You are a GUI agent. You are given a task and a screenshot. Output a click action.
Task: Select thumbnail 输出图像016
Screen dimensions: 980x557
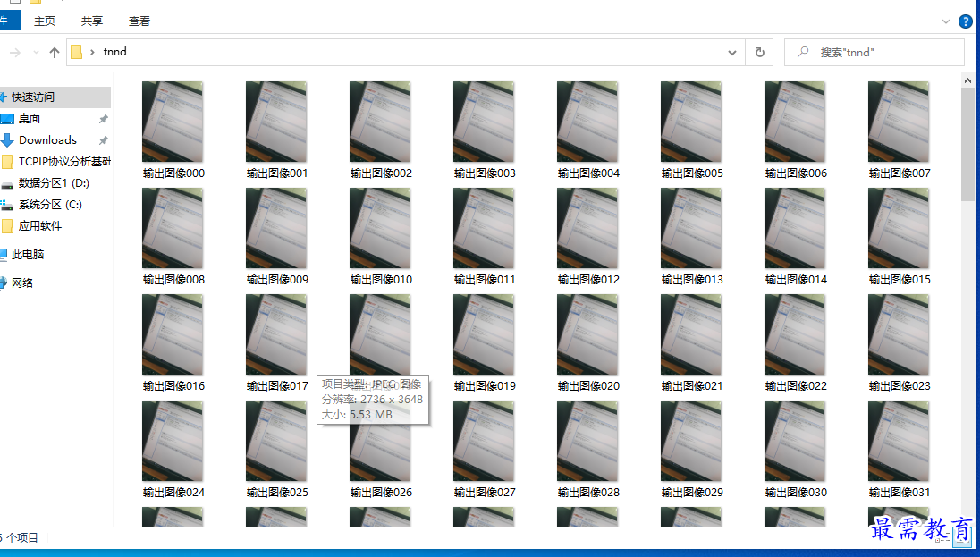tap(173, 334)
